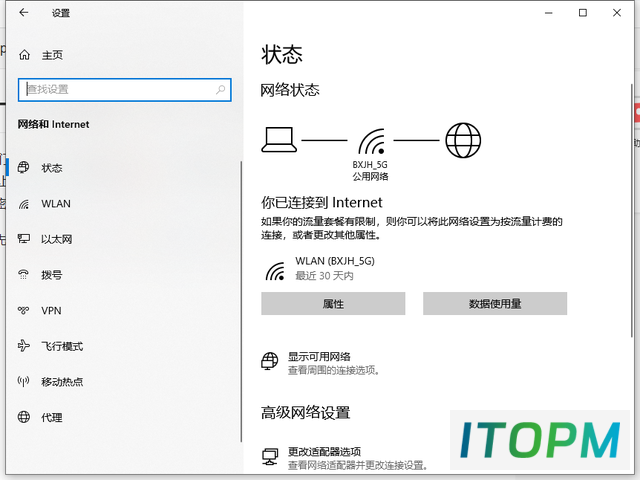The width and height of the screenshot is (640, 480).
Task: Click the 显示可用网络 globe icon
Action: tap(270, 361)
